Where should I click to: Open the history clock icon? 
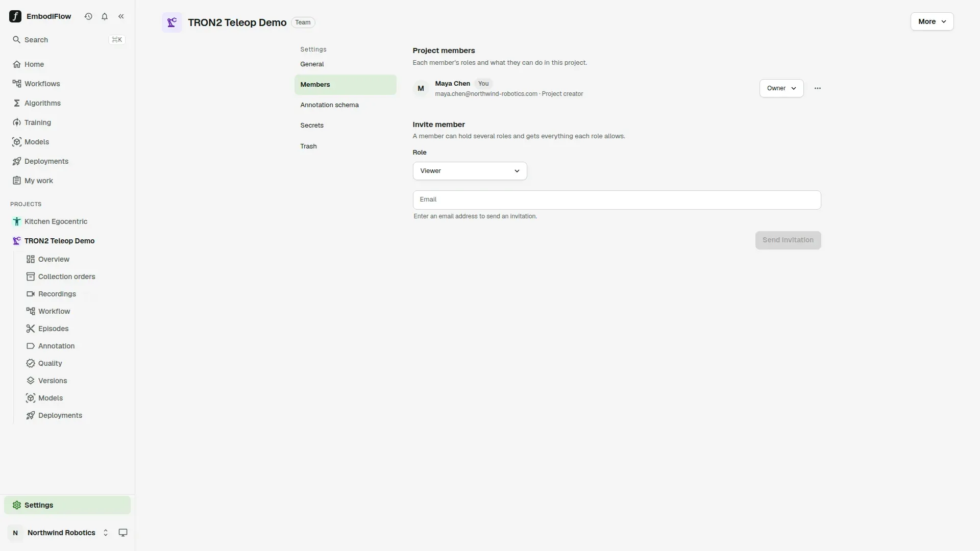point(88,16)
